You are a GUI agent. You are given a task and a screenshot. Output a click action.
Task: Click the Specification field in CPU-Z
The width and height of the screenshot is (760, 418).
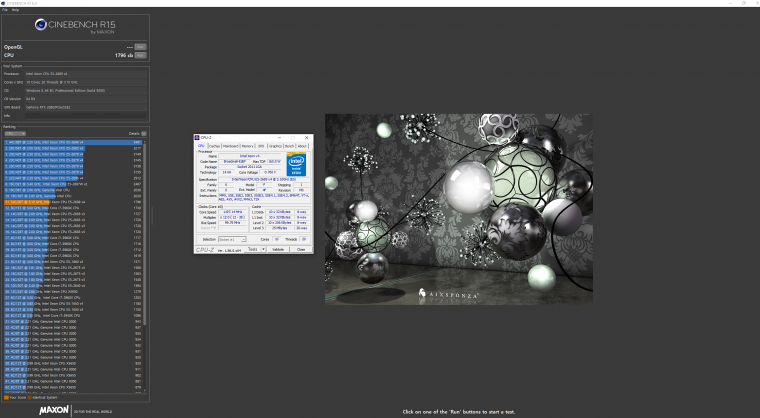coord(264,179)
